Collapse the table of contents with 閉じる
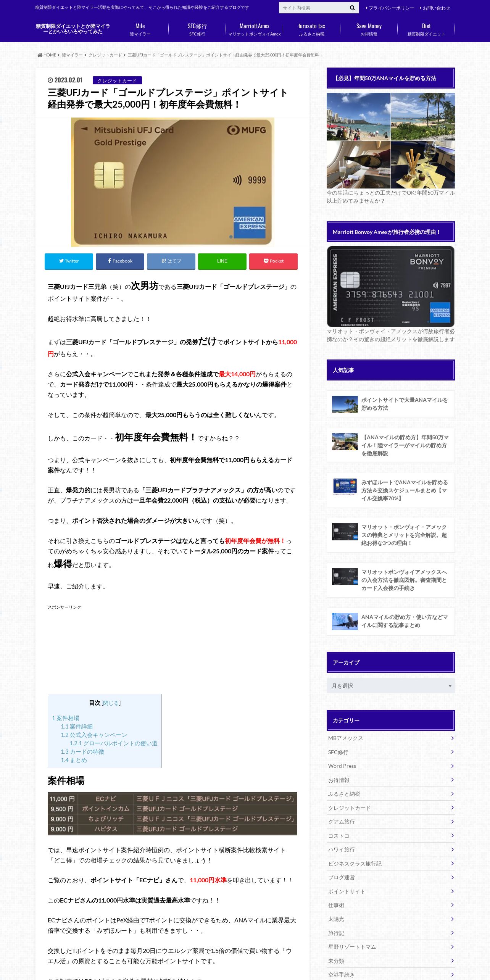This screenshot has height=980, width=490. 111,703
